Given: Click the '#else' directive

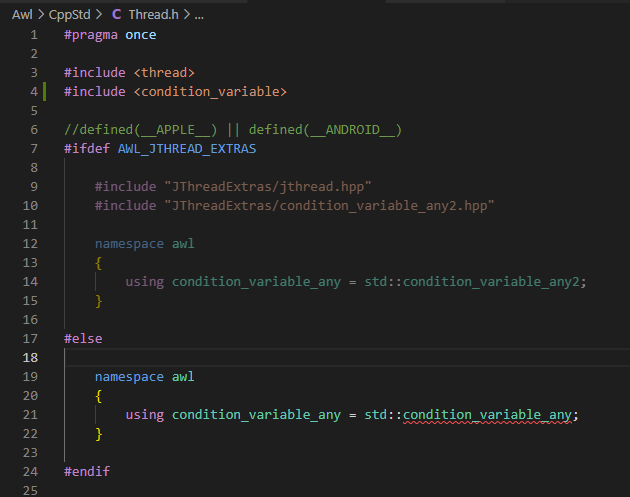Looking at the screenshot, I should (x=83, y=339).
